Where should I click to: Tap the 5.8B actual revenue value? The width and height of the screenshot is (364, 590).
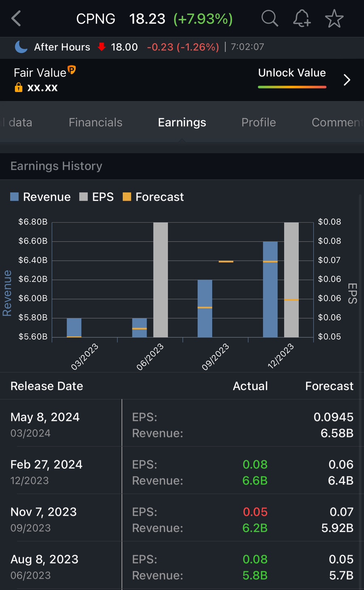(x=255, y=575)
